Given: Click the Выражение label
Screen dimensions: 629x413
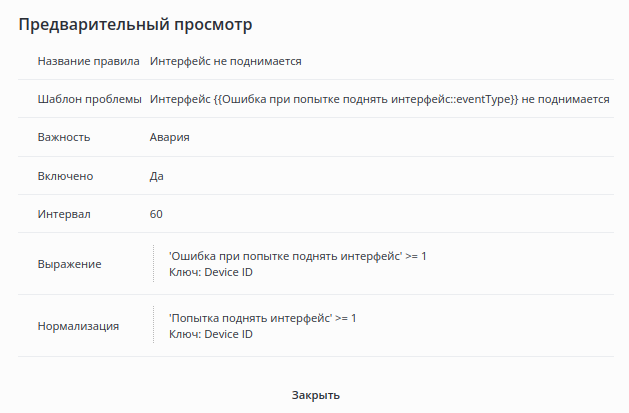Looking at the screenshot, I should coord(70,263).
